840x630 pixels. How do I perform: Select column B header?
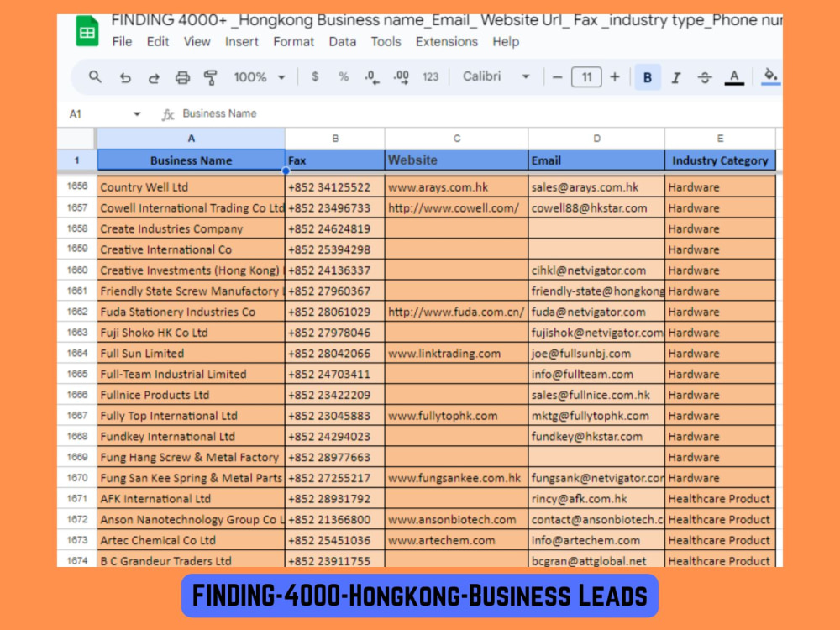click(335, 139)
